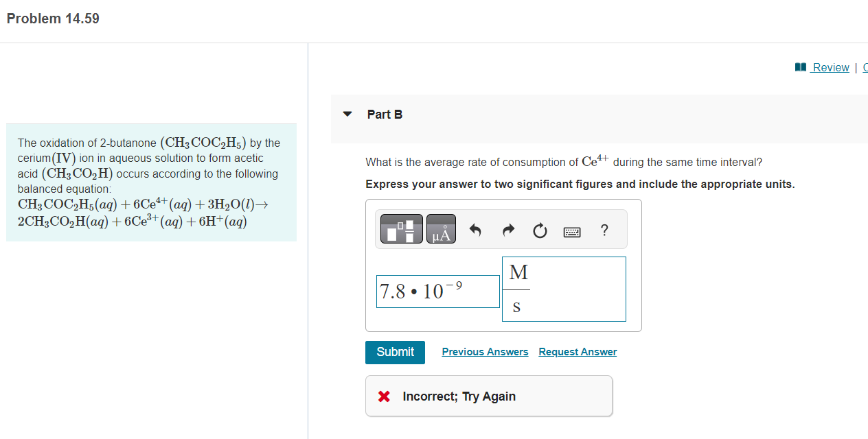Click Request Answer
The width and height of the screenshot is (868, 439).
[x=577, y=351]
